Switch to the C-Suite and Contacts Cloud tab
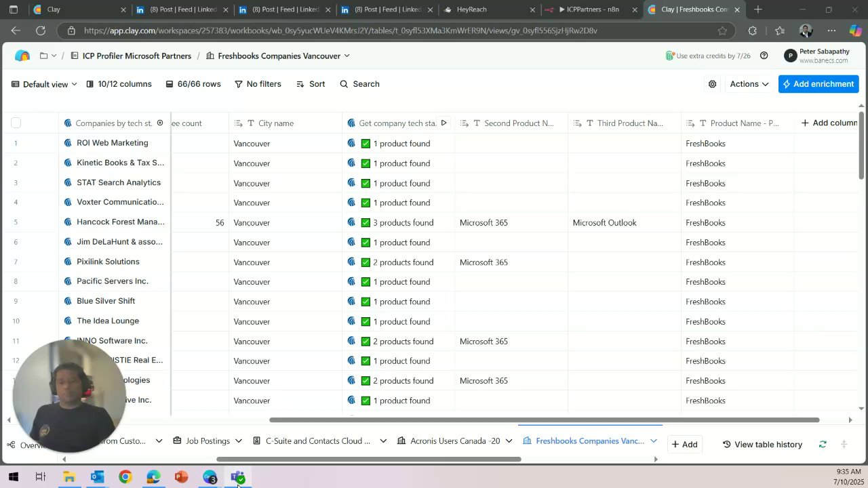The image size is (868, 488). [x=311, y=441]
